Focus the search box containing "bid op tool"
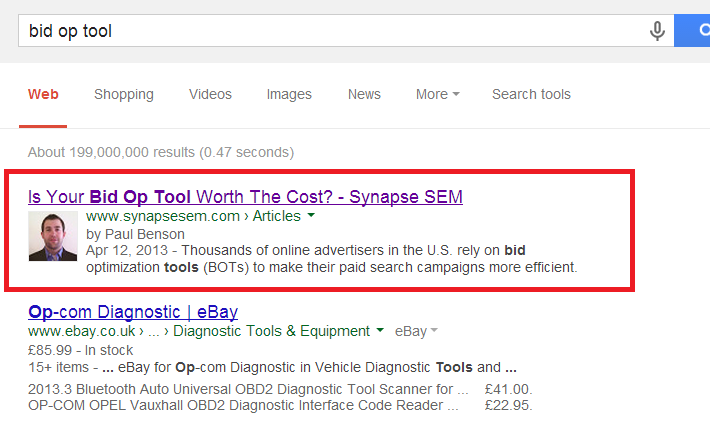Screen dimensions: 710x428 tap(346, 30)
